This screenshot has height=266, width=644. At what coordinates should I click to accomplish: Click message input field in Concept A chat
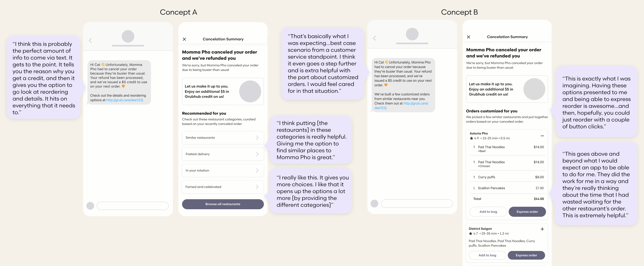point(133,206)
